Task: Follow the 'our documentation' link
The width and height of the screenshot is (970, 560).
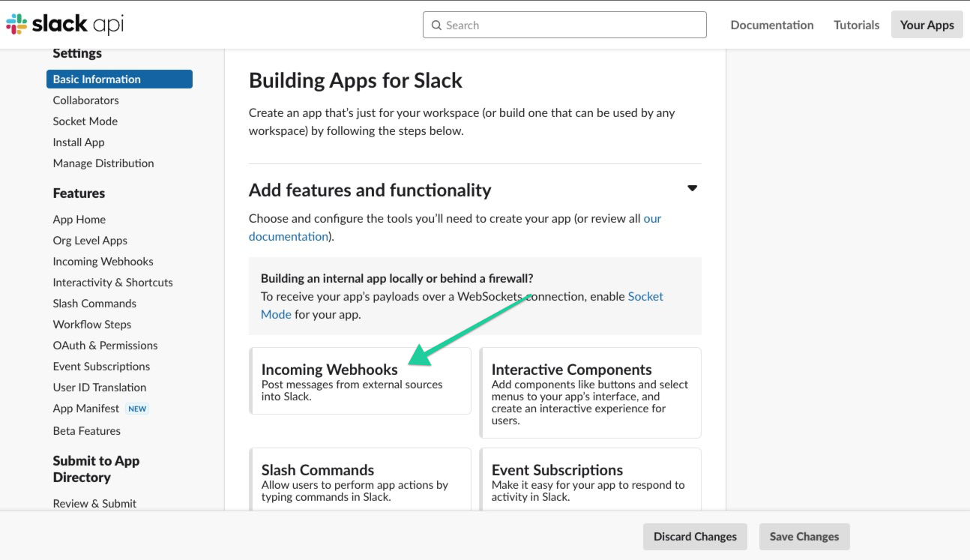Action: (455, 227)
